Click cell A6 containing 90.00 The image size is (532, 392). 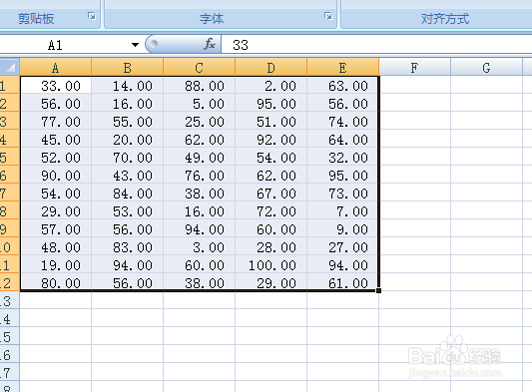[56, 175]
